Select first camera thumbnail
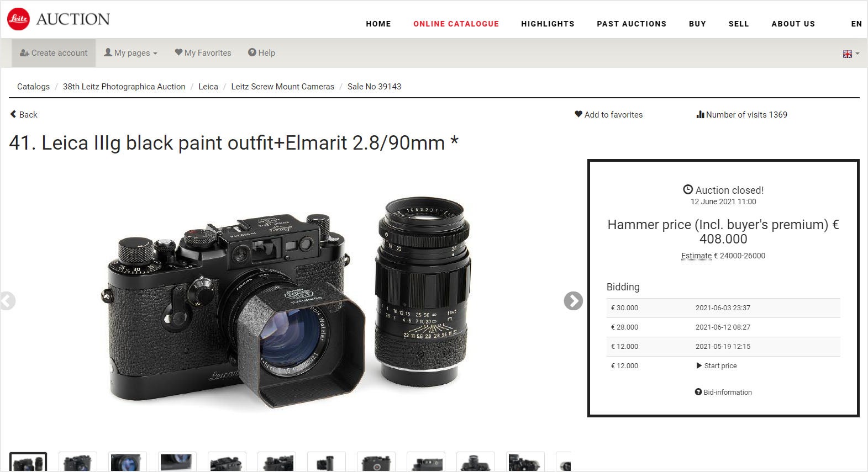The image size is (868, 472). (x=28, y=462)
